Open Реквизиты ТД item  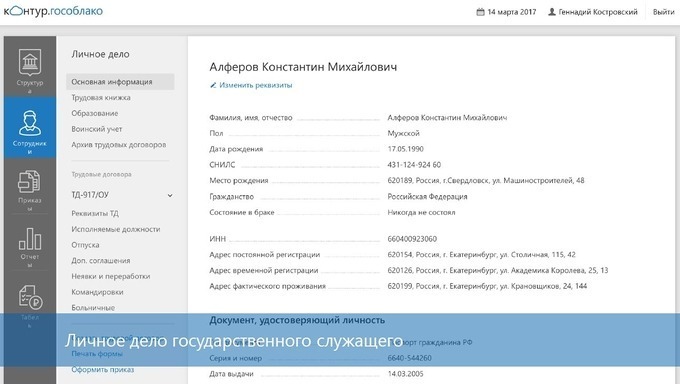point(95,213)
